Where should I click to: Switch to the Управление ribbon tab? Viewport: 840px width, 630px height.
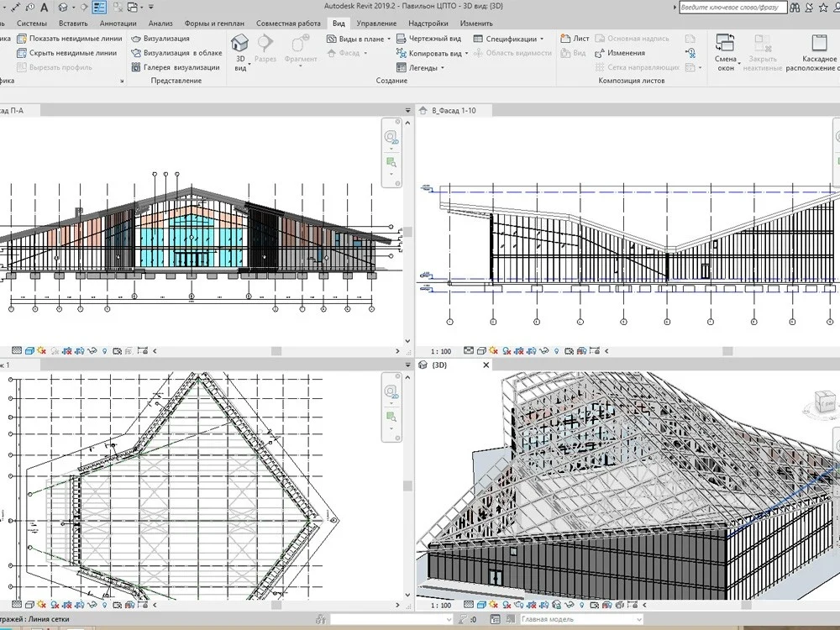(x=376, y=24)
